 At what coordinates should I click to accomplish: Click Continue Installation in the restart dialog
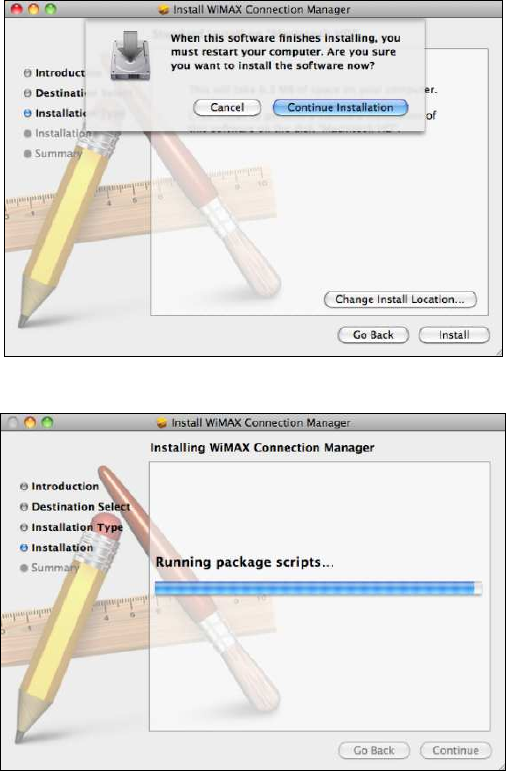click(x=340, y=108)
